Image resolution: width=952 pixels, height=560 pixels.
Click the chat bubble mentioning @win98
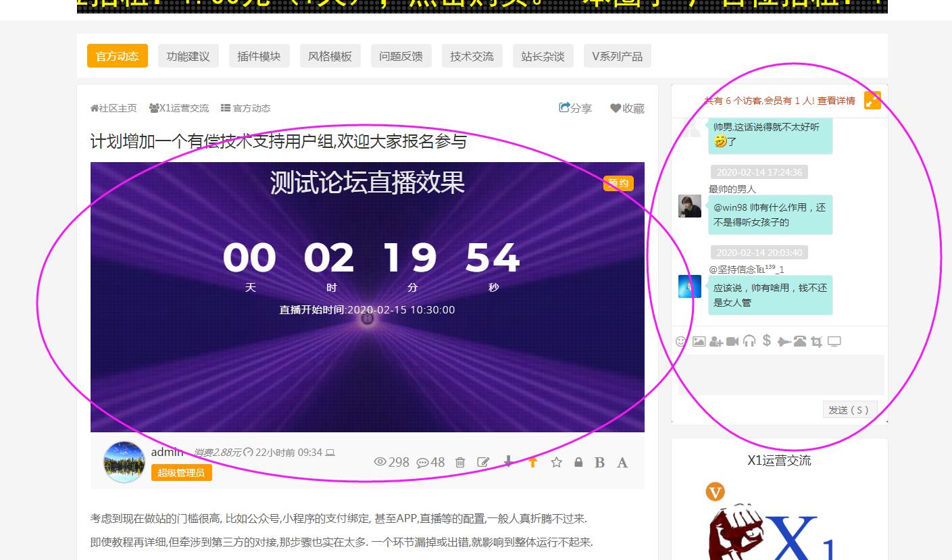coord(770,215)
